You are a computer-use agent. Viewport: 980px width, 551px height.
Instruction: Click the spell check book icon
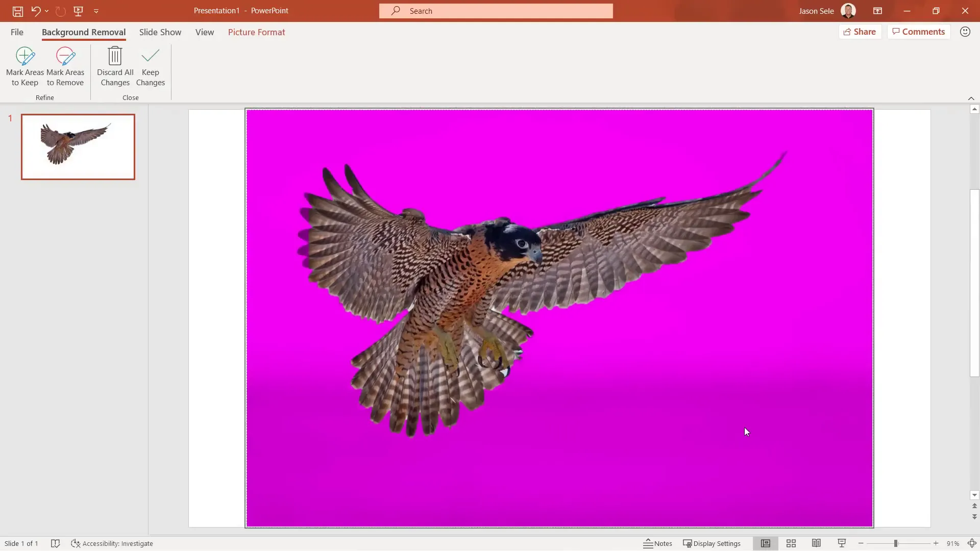56,543
